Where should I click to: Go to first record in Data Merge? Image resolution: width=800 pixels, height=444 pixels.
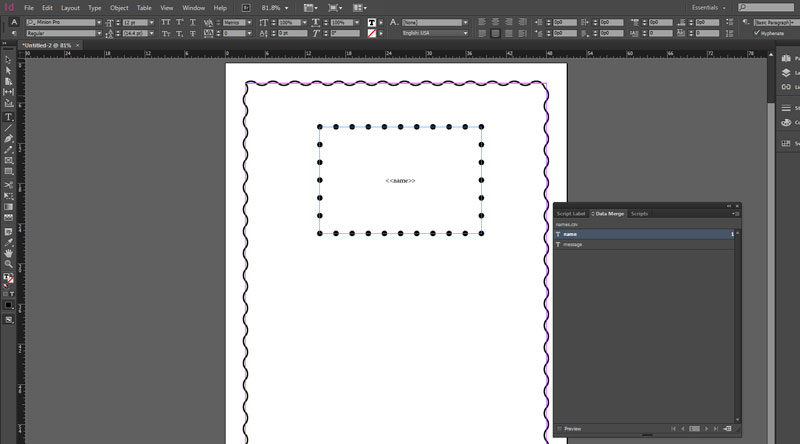673,429
